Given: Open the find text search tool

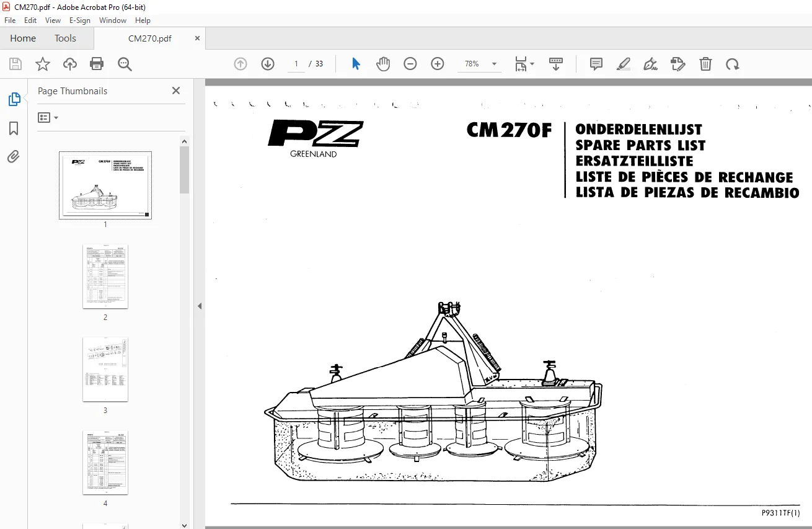Looking at the screenshot, I should click(125, 64).
